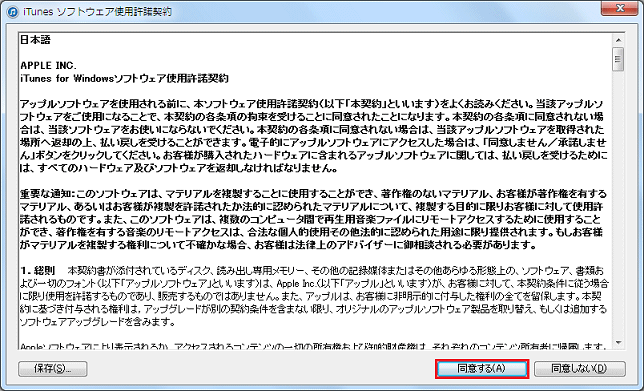Click the 1. 総則 section heading
This screenshot has height=391, width=644.
(38, 271)
